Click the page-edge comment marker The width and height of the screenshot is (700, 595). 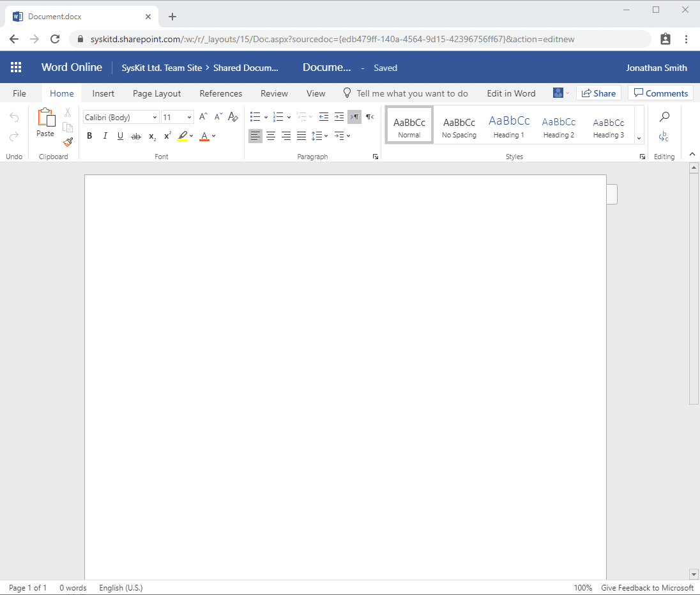pos(612,194)
